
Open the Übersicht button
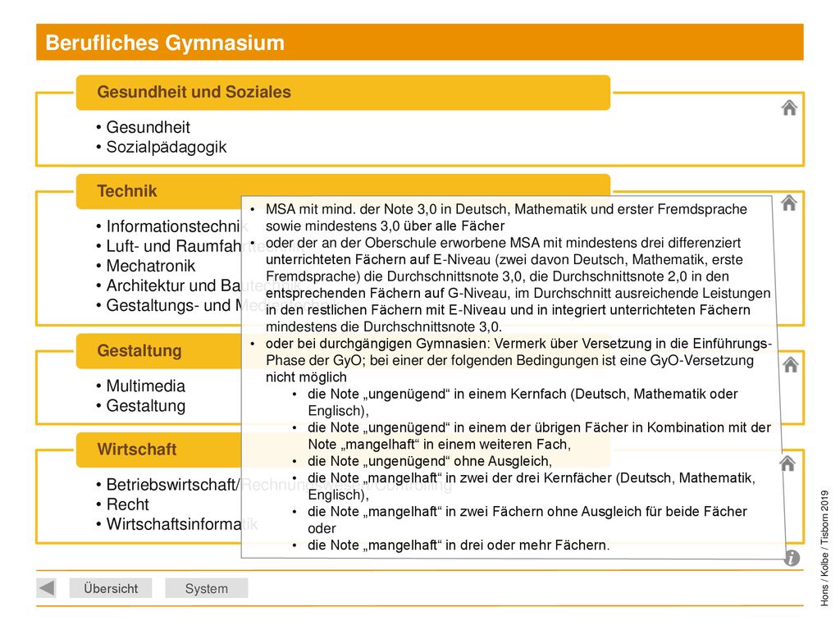111,588
